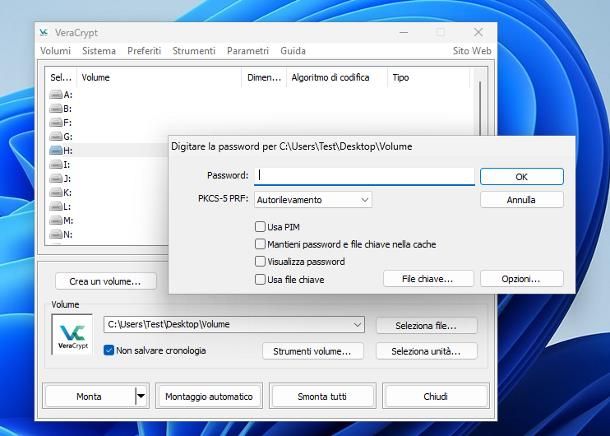Click the Chiudi button
Screen dimensions: 610x436
click(x=435, y=396)
